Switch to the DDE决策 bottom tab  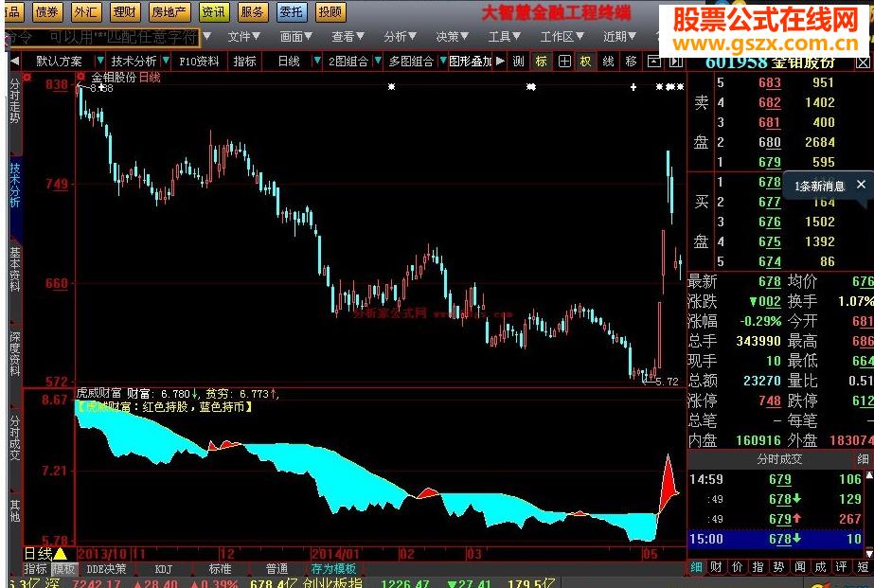click(107, 569)
